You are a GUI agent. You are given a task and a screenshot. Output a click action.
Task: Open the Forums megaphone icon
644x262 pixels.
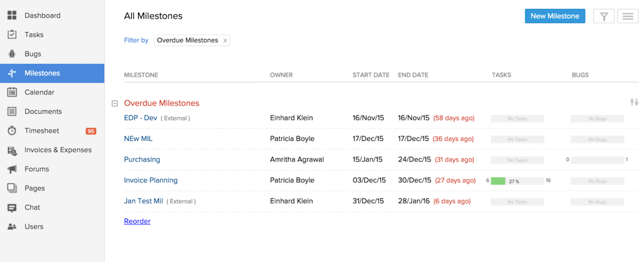click(x=12, y=169)
